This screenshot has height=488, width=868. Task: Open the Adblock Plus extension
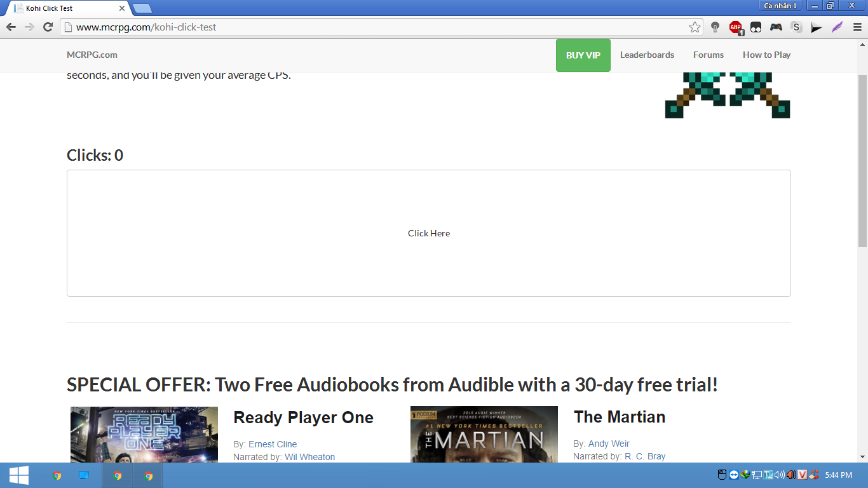click(736, 27)
